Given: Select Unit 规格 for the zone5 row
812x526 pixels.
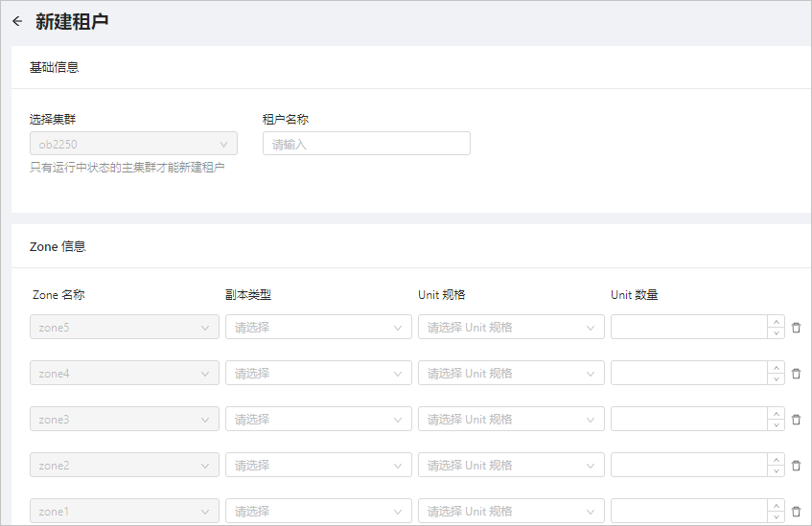Looking at the screenshot, I should click(511, 327).
